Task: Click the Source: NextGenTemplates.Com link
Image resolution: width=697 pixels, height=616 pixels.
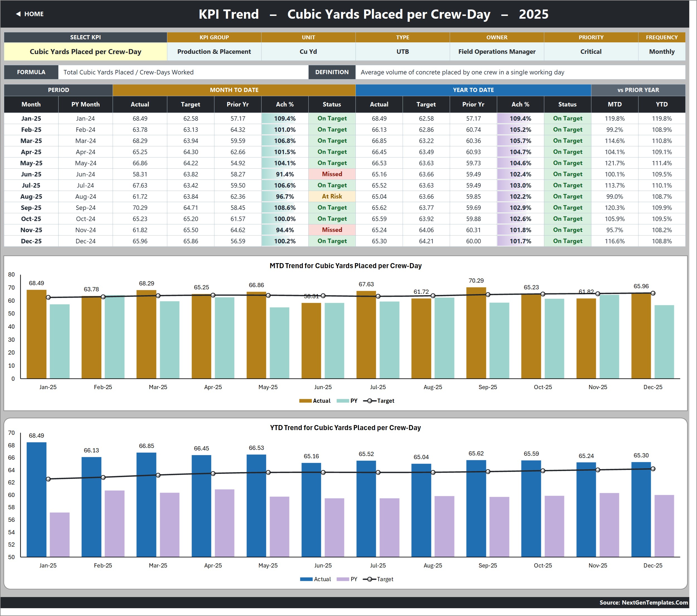Action: tap(643, 602)
